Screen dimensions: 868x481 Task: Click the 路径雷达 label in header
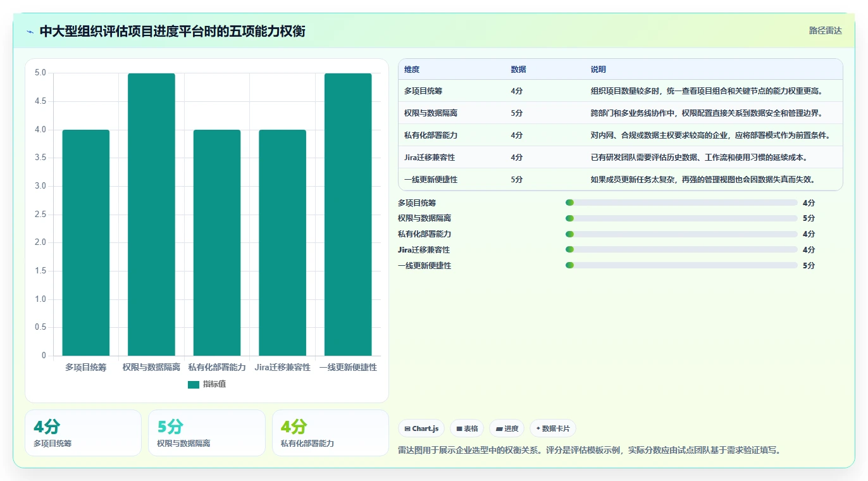[825, 30]
